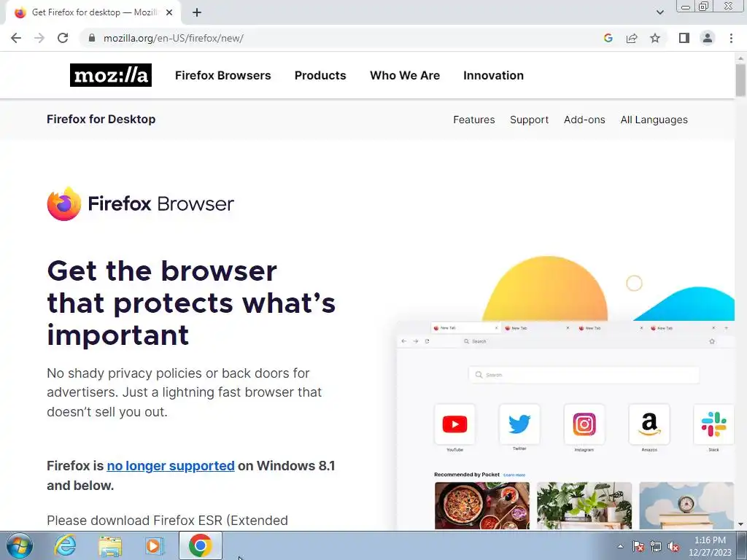Click Amazon tile in browser illustration
This screenshot has height=560, width=747.
coord(649,424)
